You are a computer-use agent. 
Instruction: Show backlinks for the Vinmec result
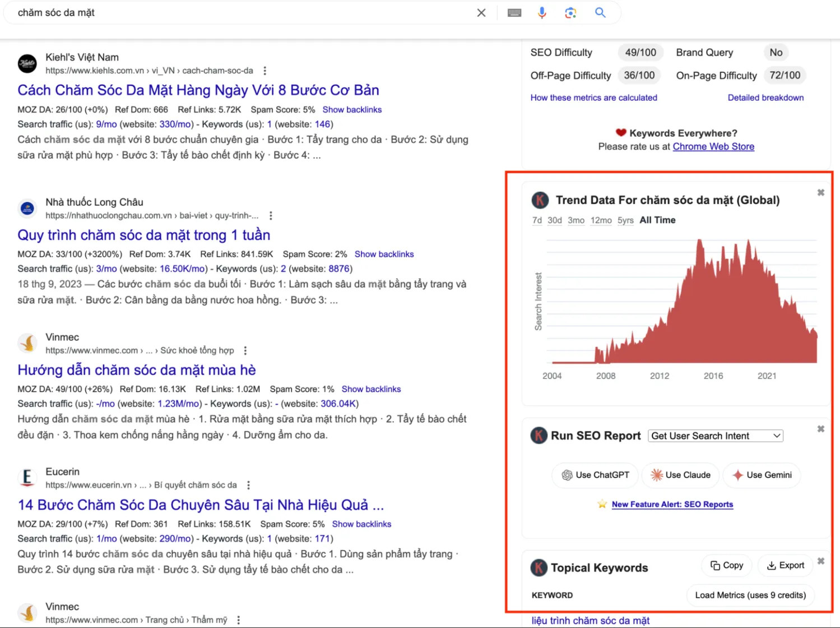pyautogui.click(x=371, y=389)
